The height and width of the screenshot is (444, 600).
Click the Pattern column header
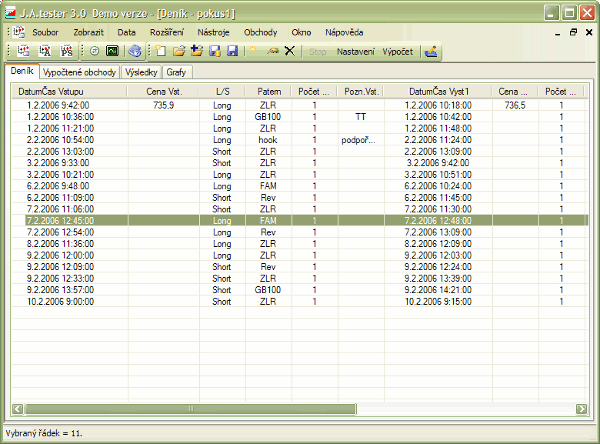point(268,91)
